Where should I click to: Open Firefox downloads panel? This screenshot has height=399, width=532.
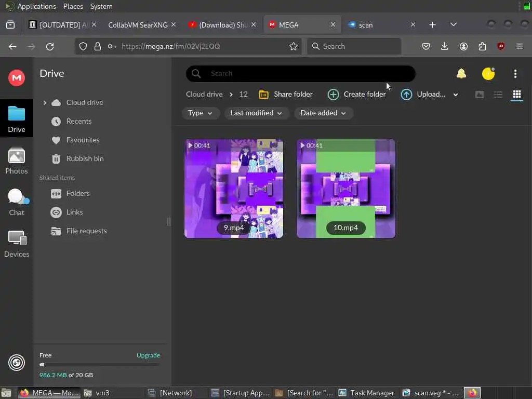[445, 46]
